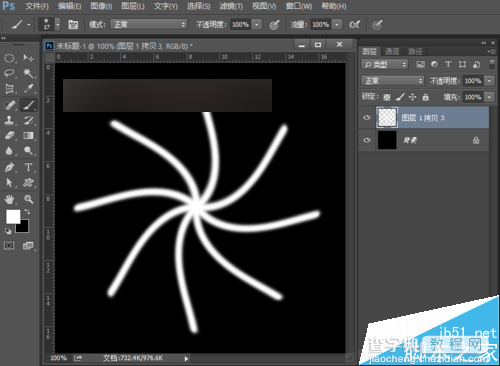Select the Zoom tool
500x366 pixels.
[x=28, y=199]
